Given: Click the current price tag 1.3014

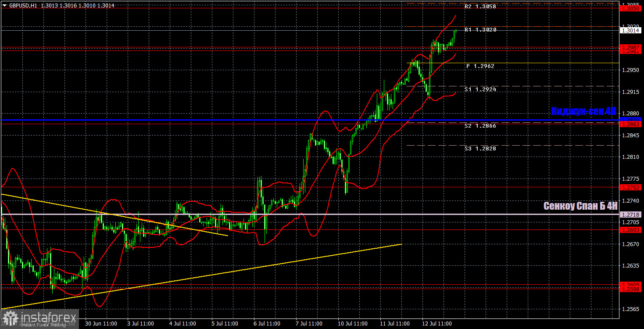Looking at the screenshot, I should coord(631,30).
